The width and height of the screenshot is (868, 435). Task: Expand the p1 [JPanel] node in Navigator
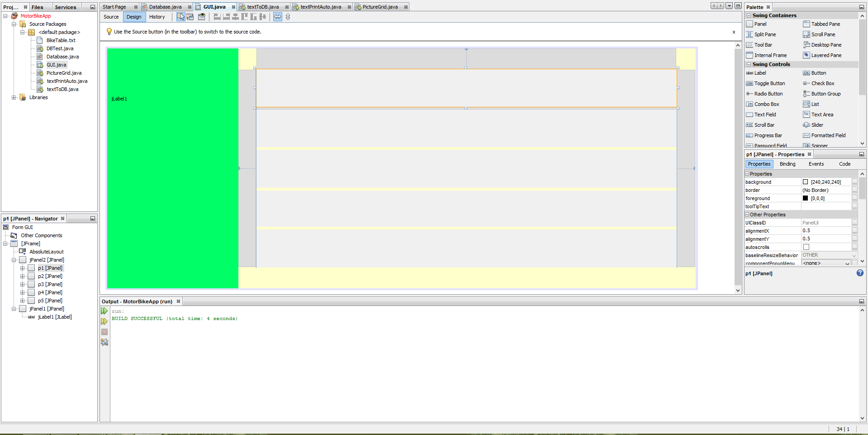tap(22, 268)
